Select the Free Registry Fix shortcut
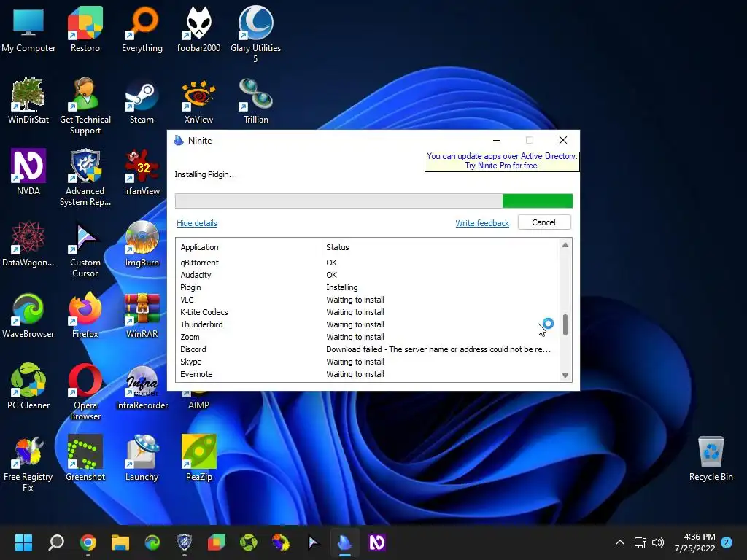 coord(28,463)
